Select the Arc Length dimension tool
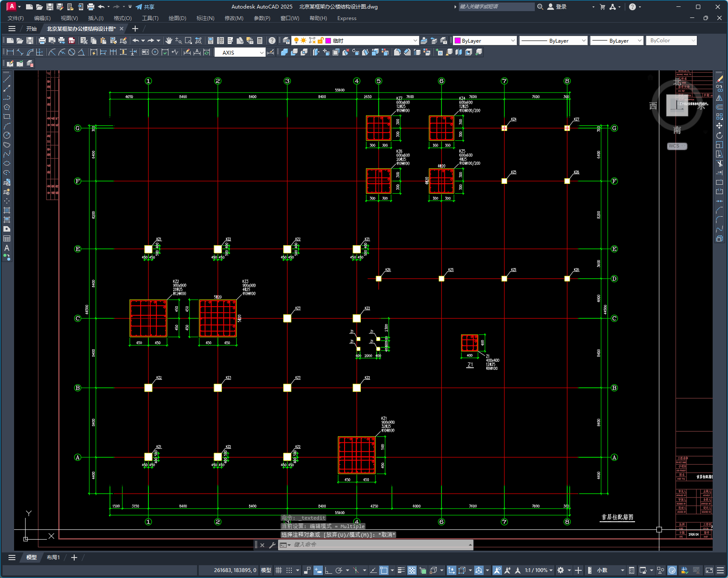 (30, 52)
